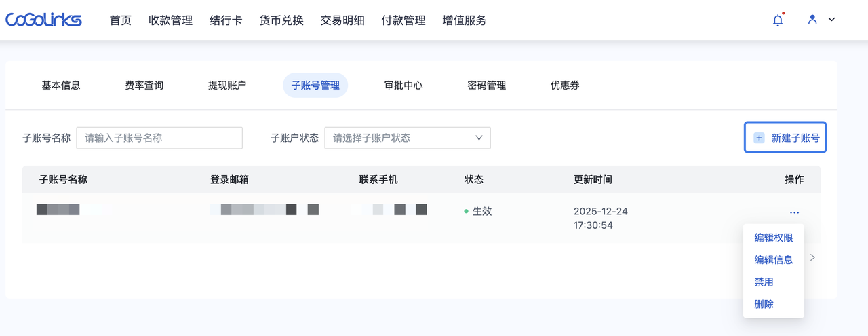Viewport: 868px width, 336px height.
Task: Click the 生效 status text
Action: click(482, 212)
